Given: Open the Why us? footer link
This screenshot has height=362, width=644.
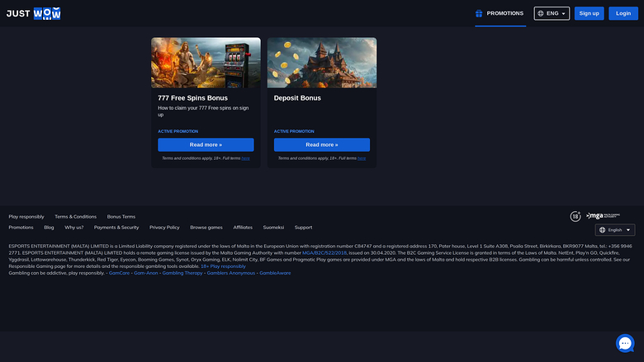Looking at the screenshot, I should [74, 227].
